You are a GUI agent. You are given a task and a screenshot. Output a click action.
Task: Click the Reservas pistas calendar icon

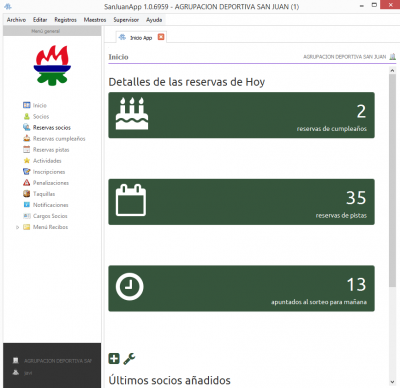click(27, 149)
